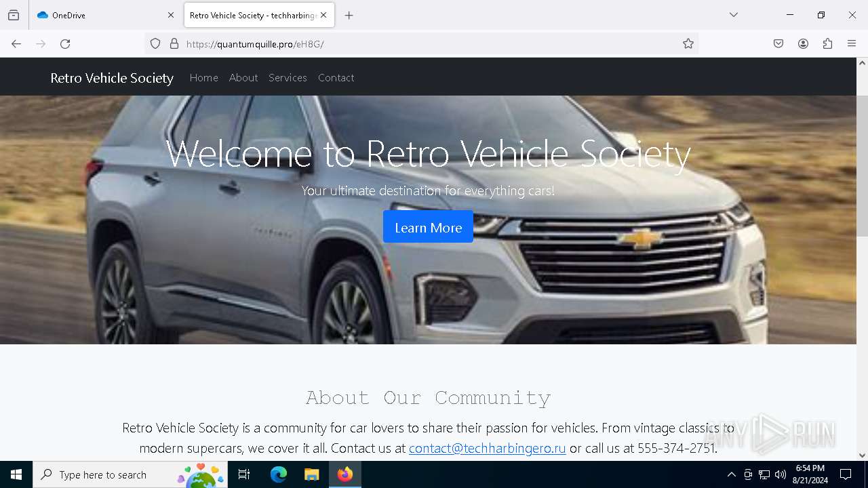Viewport: 868px width, 488px height.
Task: Open Task View on taskbar
Action: click(x=244, y=474)
